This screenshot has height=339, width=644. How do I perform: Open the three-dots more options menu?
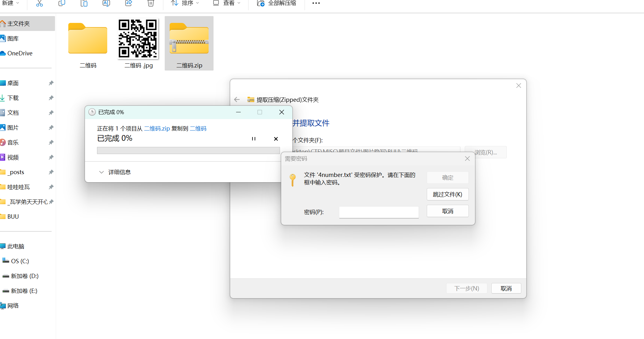[x=316, y=3]
